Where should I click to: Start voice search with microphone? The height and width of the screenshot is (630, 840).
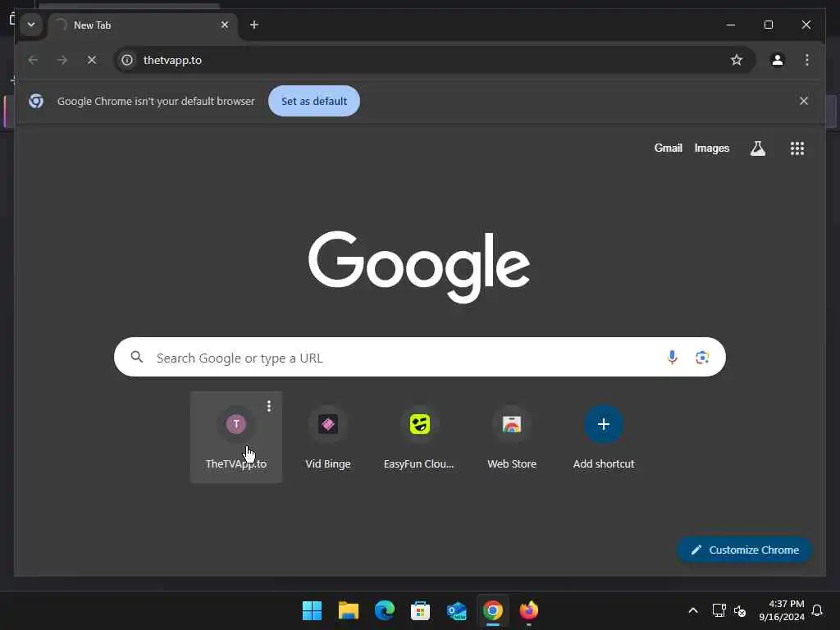coord(672,358)
